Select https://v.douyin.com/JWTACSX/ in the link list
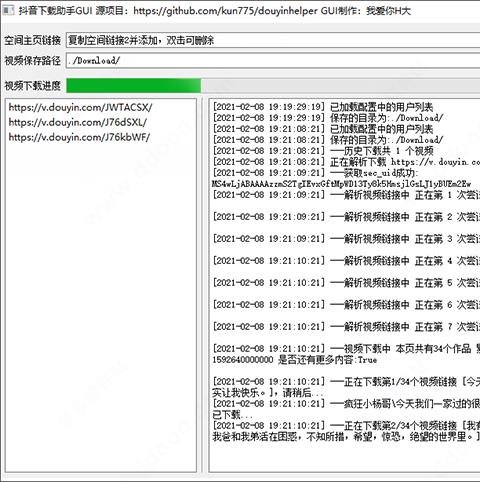Image resolution: width=480 pixels, height=482 pixels. coord(80,107)
